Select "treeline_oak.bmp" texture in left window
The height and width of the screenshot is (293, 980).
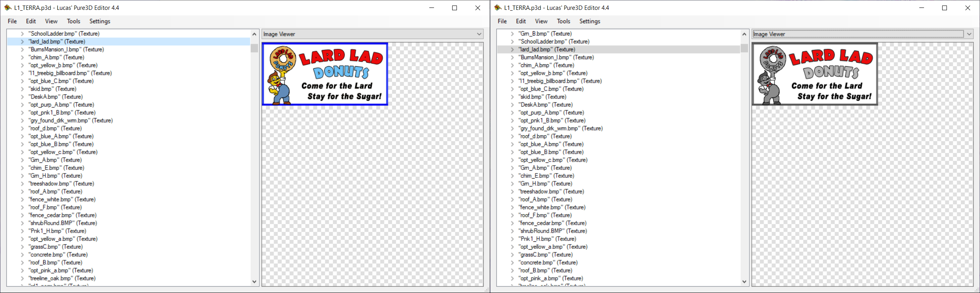[x=62, y=278]
